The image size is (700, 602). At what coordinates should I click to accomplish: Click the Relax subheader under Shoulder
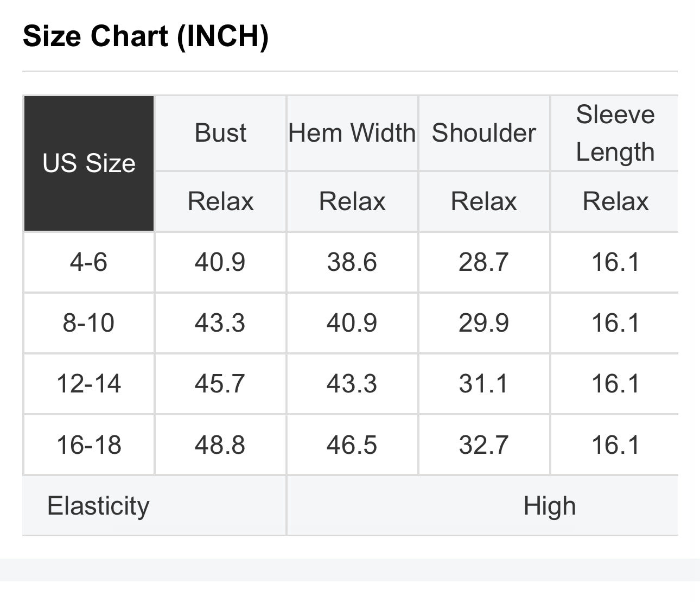click(x=483, y=201)
